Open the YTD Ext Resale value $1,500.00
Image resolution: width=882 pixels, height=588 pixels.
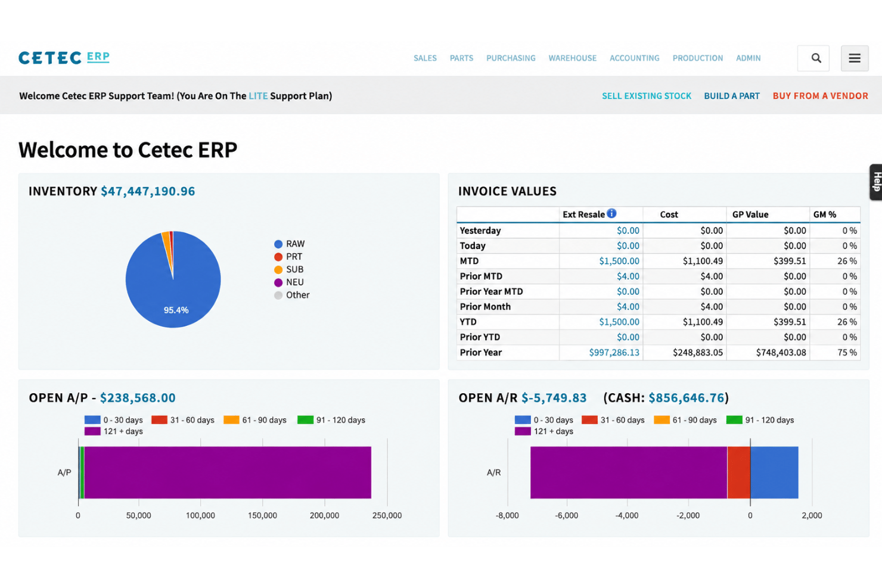pyautogui.click(x=619, y=322)
